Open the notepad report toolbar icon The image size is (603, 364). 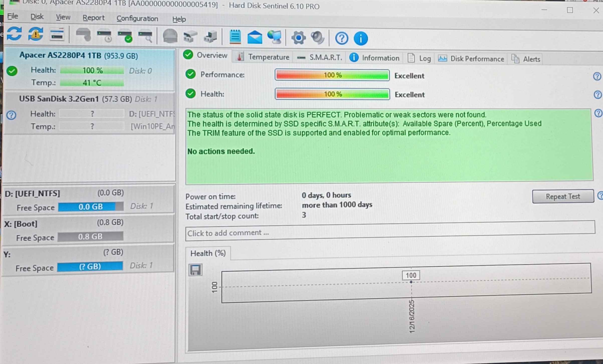(235, 37)
